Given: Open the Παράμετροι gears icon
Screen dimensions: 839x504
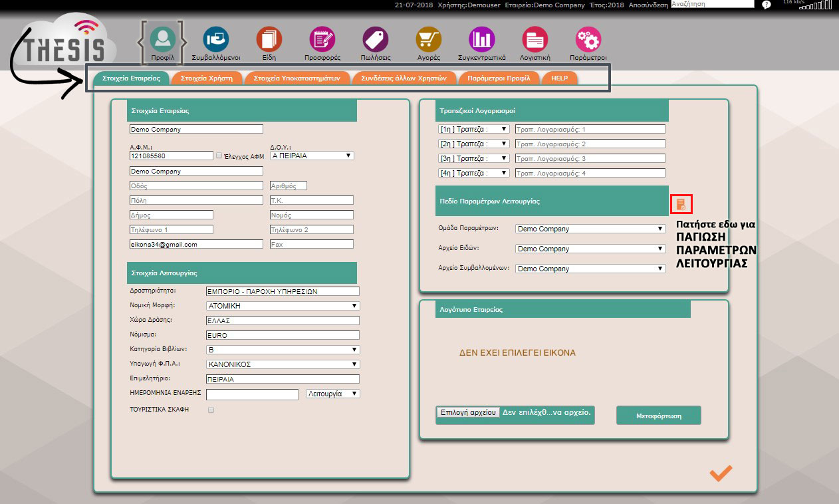Looking at the screenshot, I should pyautogui.click(x=588, y=40).
